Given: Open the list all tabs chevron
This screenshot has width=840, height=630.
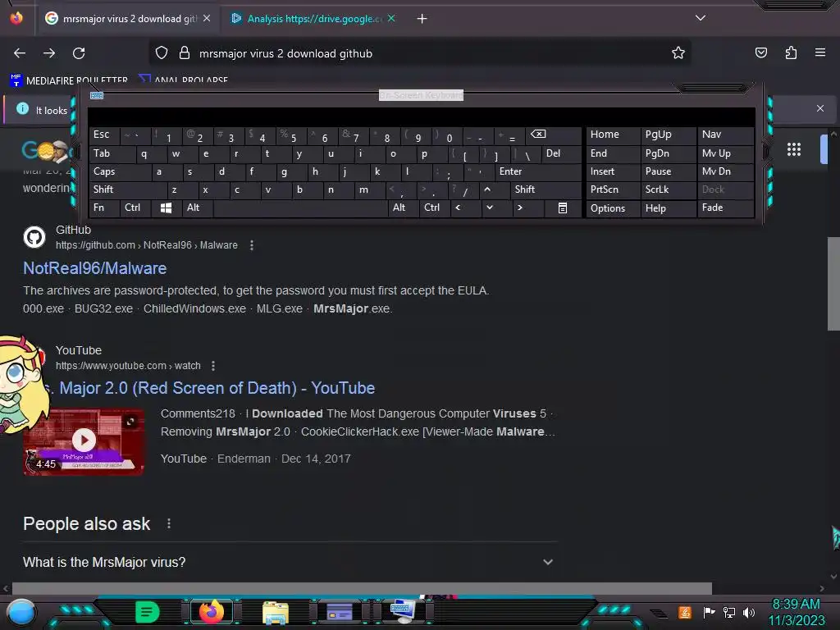Looking at the screenshot, I should 701,18.
